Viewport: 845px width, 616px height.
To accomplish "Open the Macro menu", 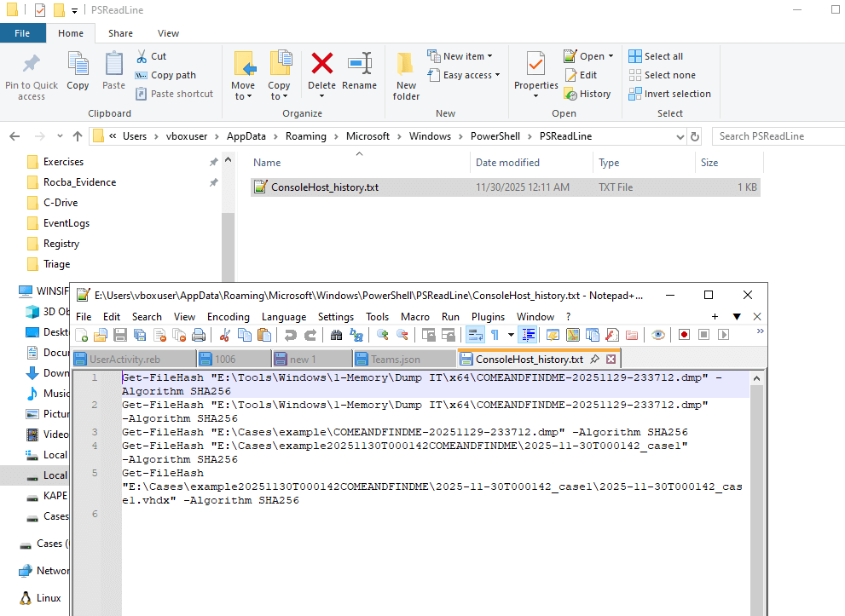I will click(415, 316).
